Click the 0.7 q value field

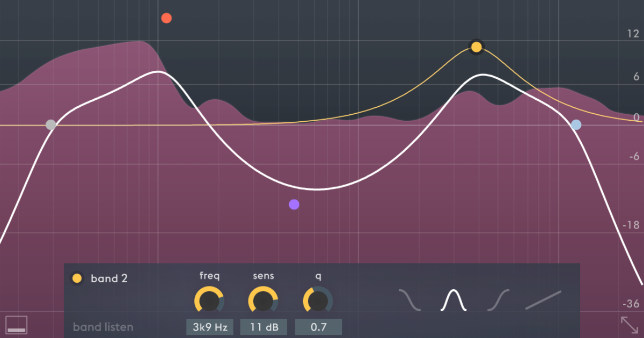[x=318, y=327]
